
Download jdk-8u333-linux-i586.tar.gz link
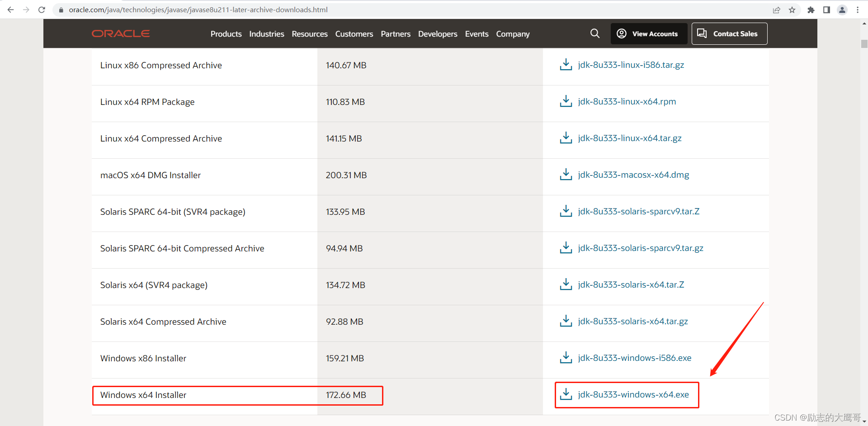pyautogui.click(x=631, y=65)
